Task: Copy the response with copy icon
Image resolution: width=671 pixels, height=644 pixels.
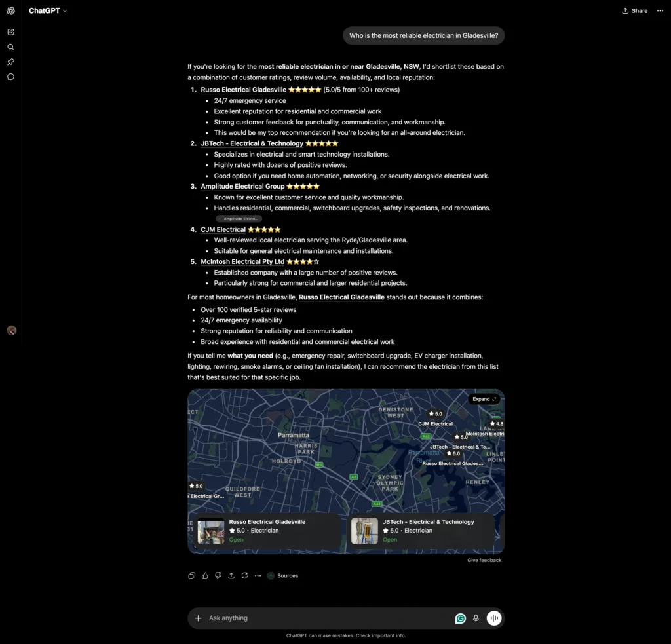Action: pyautogui.click(x=192, y=575)
